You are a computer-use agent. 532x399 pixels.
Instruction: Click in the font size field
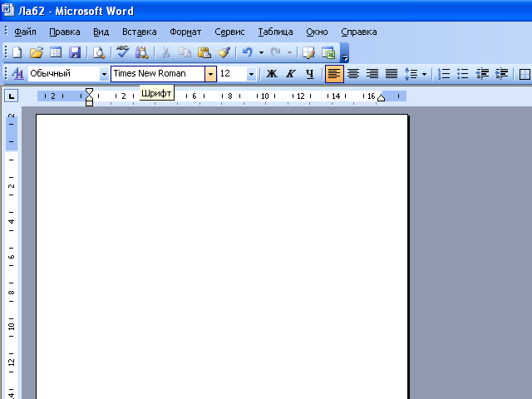[x=233, y=74]
